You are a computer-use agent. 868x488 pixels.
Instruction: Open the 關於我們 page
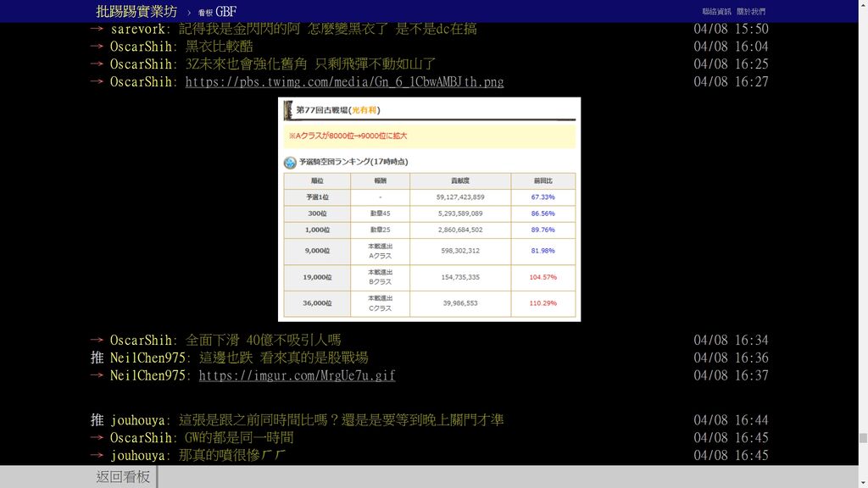(750, 12)
